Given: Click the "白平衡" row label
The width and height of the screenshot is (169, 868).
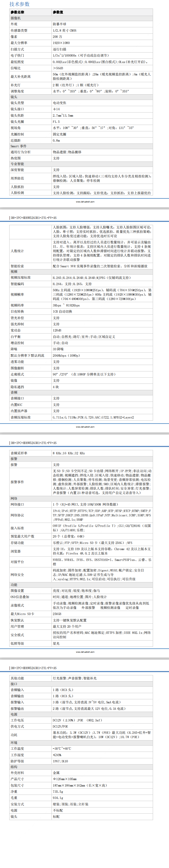Looking at the screenshot, I should [15, 337].
